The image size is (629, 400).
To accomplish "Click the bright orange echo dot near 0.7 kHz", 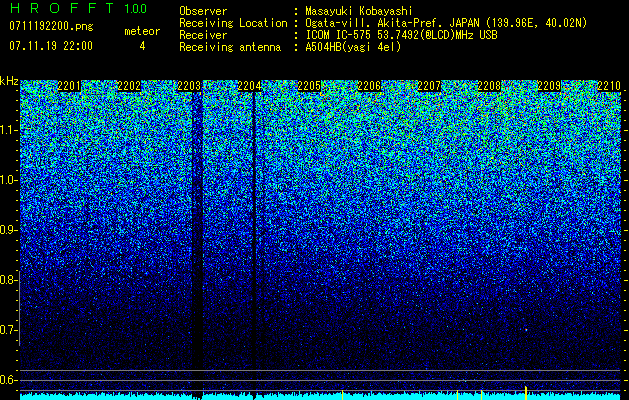I will click(x=526, y=330).
